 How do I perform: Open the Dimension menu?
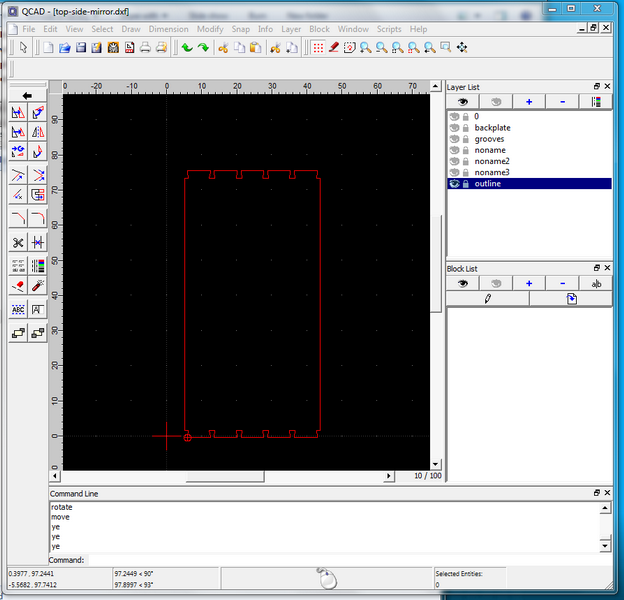(168, 29)
